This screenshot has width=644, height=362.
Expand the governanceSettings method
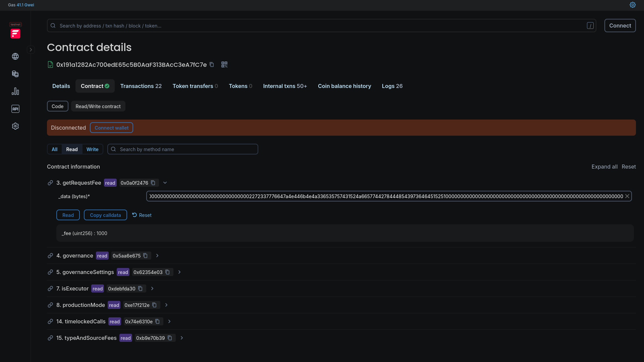(x=179, y=272)
